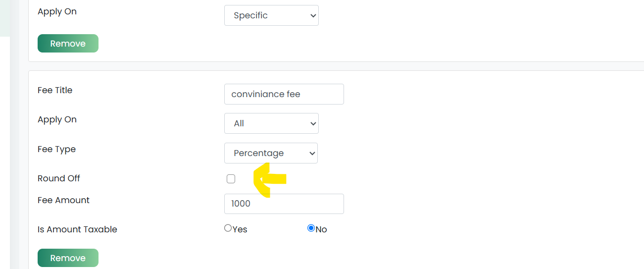Click the Apply On label beside the Specific dropdown
This screenshot has height=269, width=644.
coord(57,11)
